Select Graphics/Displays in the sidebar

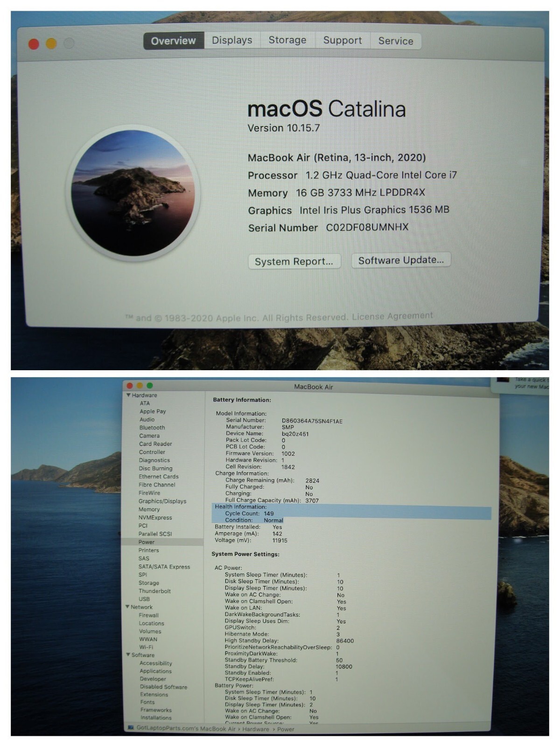(x=162, y=501)
